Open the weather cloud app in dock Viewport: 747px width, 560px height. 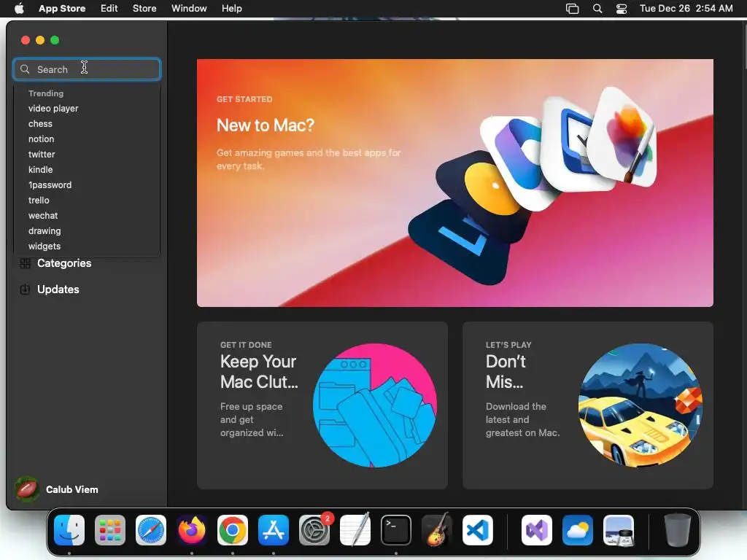[x=578, y=530]
